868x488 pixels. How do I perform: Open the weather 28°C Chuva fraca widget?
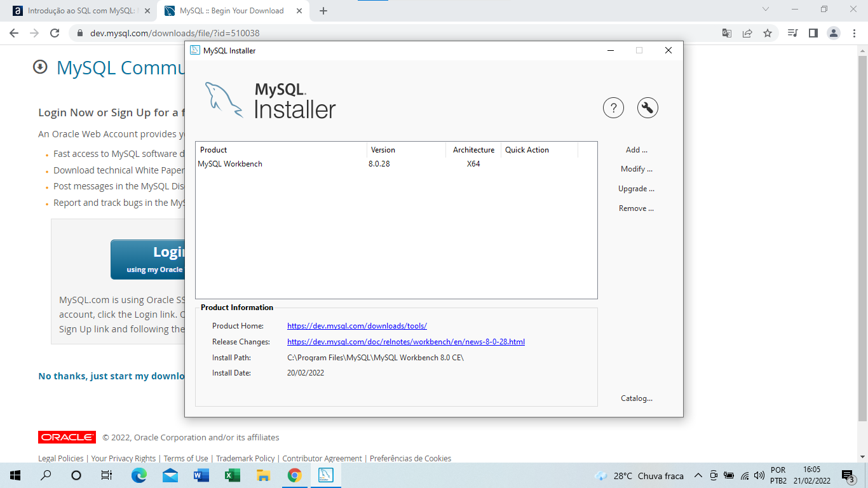pos(639,476)
